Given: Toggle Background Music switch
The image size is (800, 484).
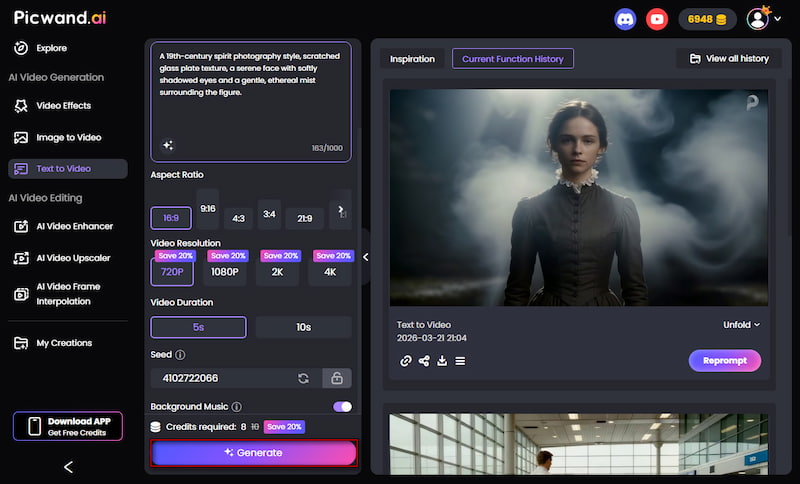Looking at the screenshot, I should [342, 406].
